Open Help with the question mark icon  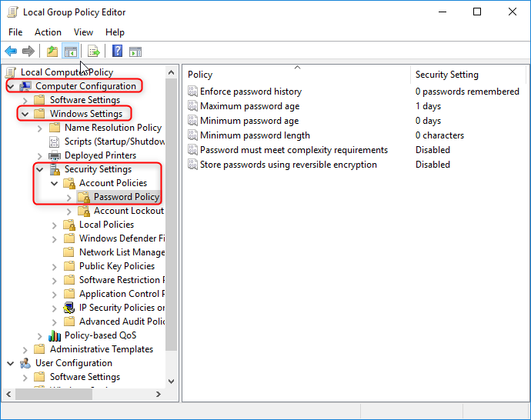coord(117,52)
